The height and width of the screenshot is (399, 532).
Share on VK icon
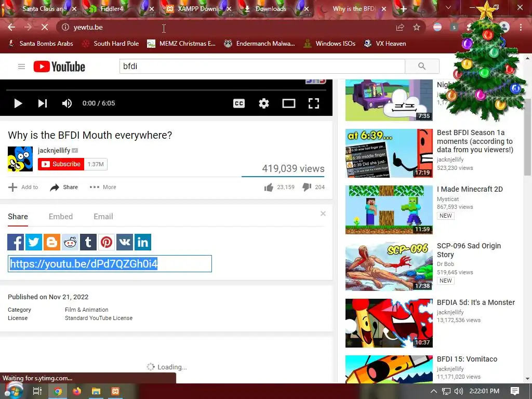click(125, 242)
